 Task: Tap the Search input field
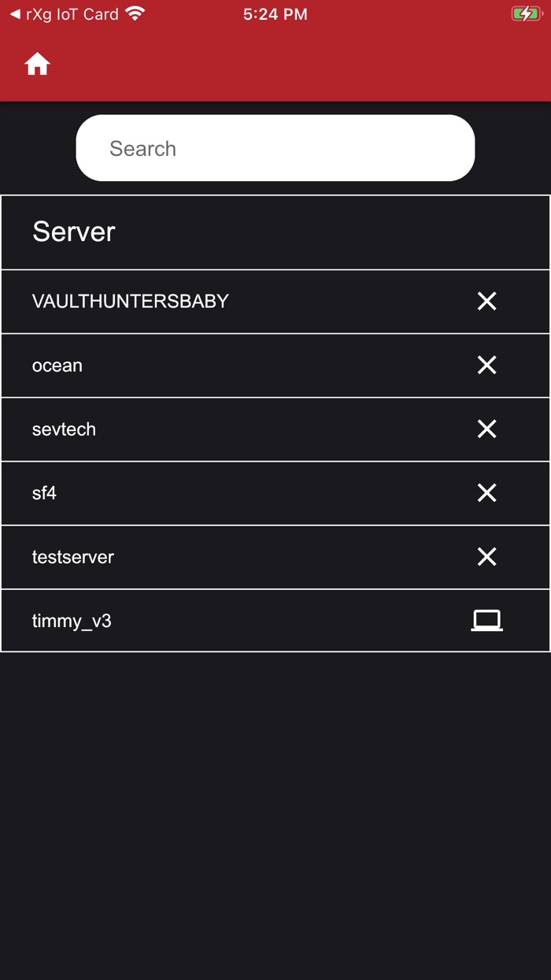click(275, 147)
